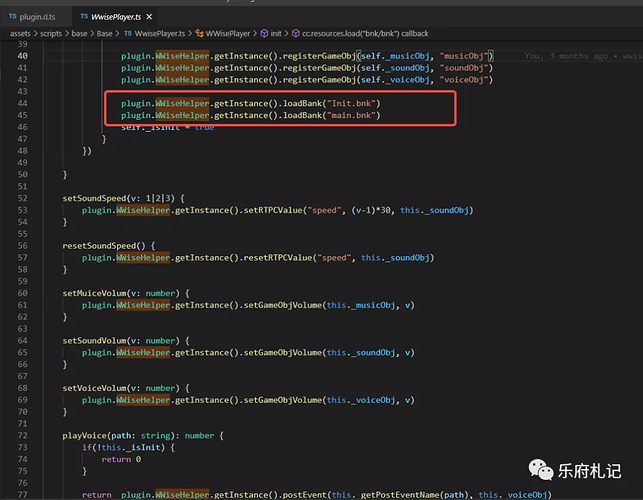The width and height of the screenshot is (643, 500).
Task: Click resetRTPCValue call on line 57
Action: tap(278, 258)
